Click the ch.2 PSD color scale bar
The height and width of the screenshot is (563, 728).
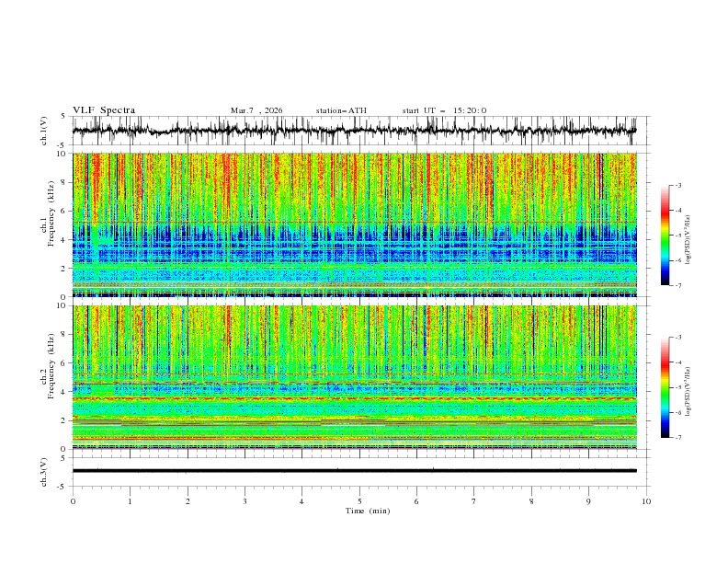pos(665,387)
